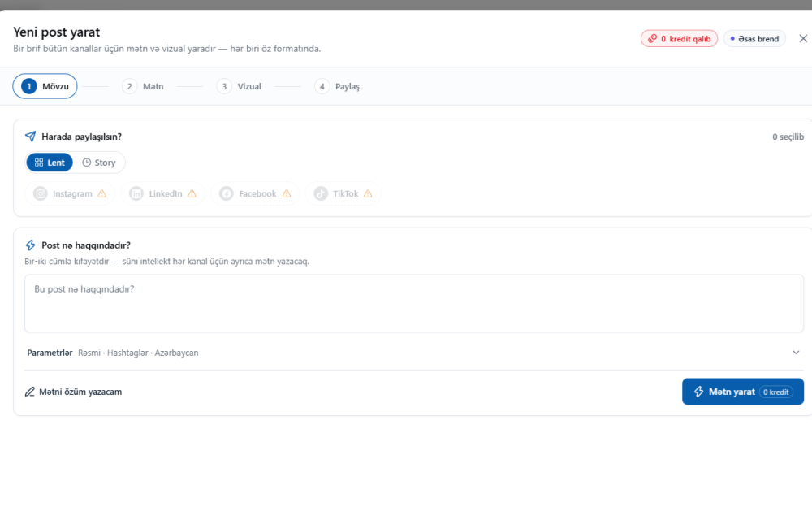
Task: Select the TikTok channel icon
Action: (321, 193)
